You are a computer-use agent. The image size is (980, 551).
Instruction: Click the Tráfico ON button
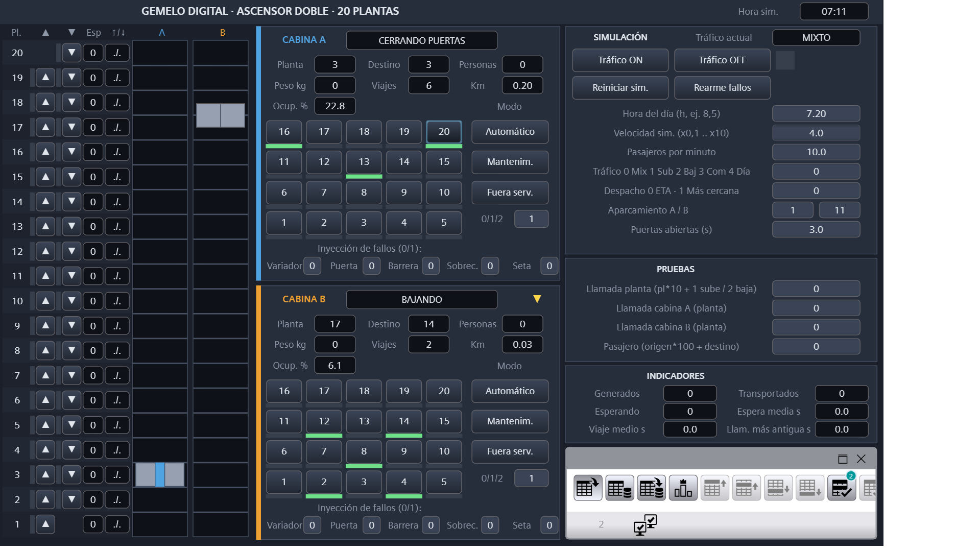click(620, 60)
